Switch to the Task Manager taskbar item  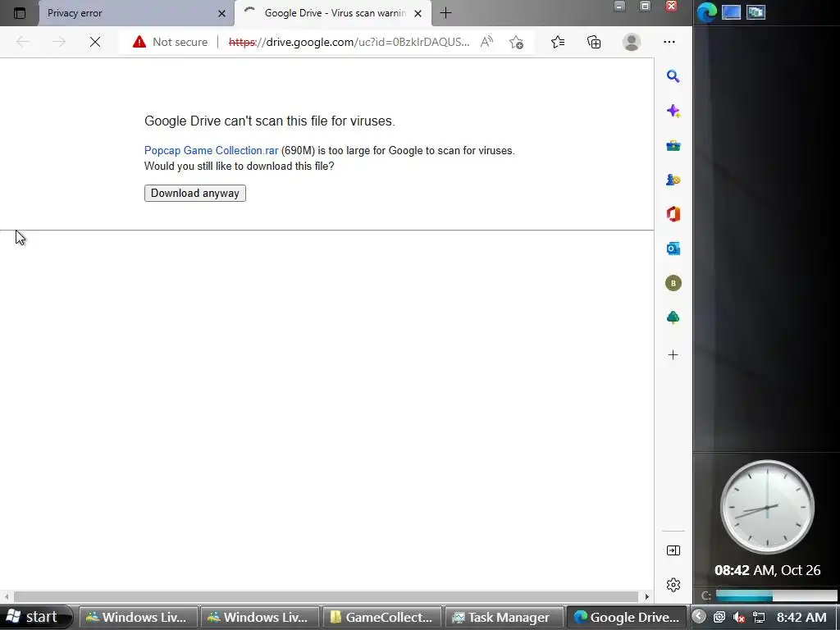pyautogui.click(x=504, y=617)
